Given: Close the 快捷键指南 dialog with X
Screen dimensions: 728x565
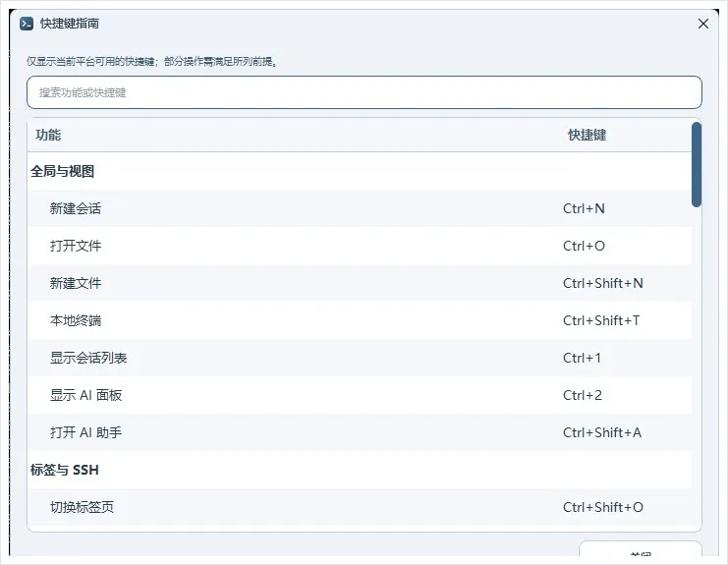Looking at the screenshot, I should (702, 24).
